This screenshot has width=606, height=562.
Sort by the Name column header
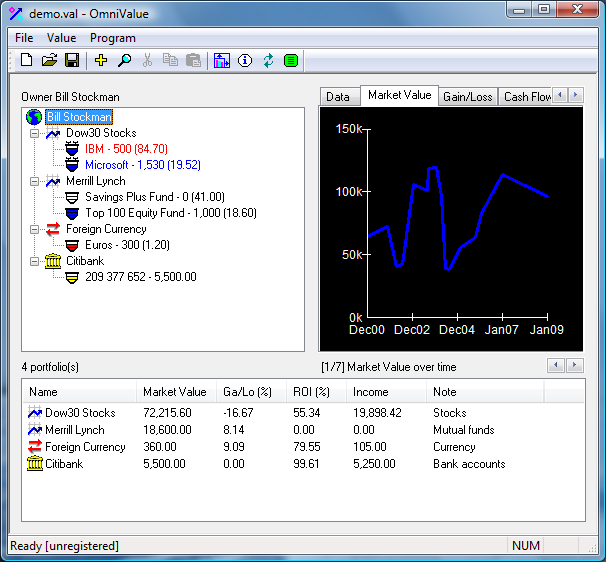click(x=79, y=392)
